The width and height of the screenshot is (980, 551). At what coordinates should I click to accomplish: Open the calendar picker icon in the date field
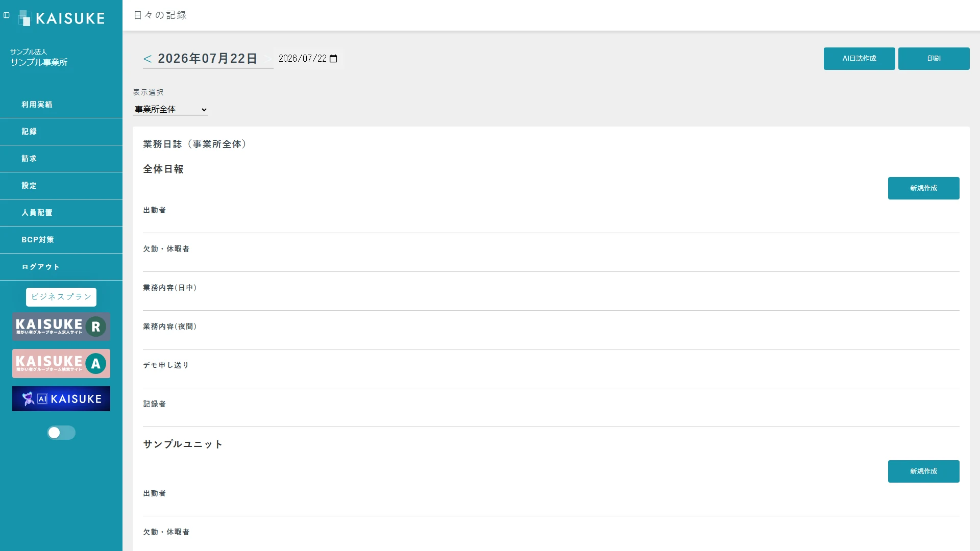[x=333, y=59]
